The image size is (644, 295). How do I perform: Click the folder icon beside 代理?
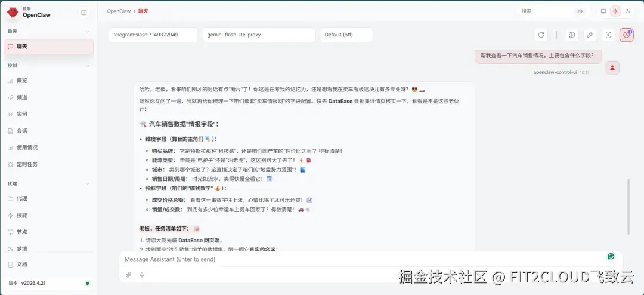[x=11, y=198]
